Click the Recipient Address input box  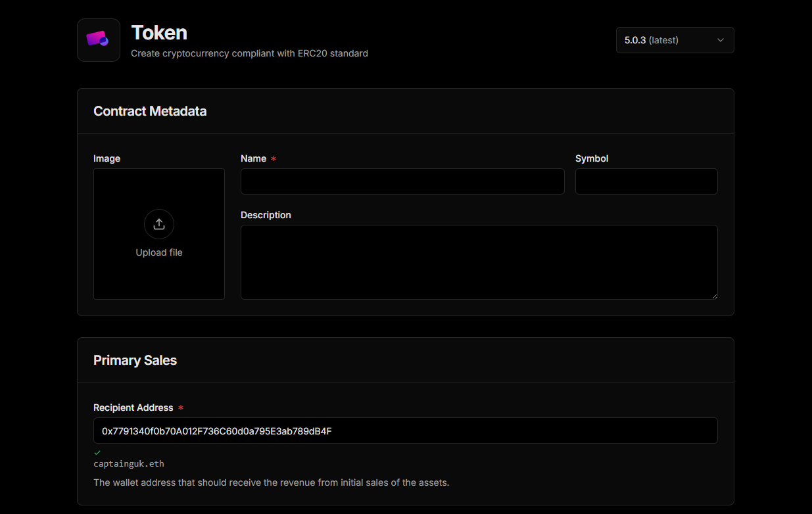[405, 431]
